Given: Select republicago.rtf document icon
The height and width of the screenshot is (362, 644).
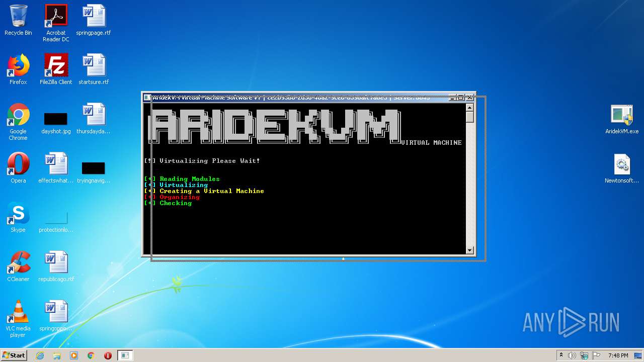Looking at the screenshot, I should coord(56,266).
